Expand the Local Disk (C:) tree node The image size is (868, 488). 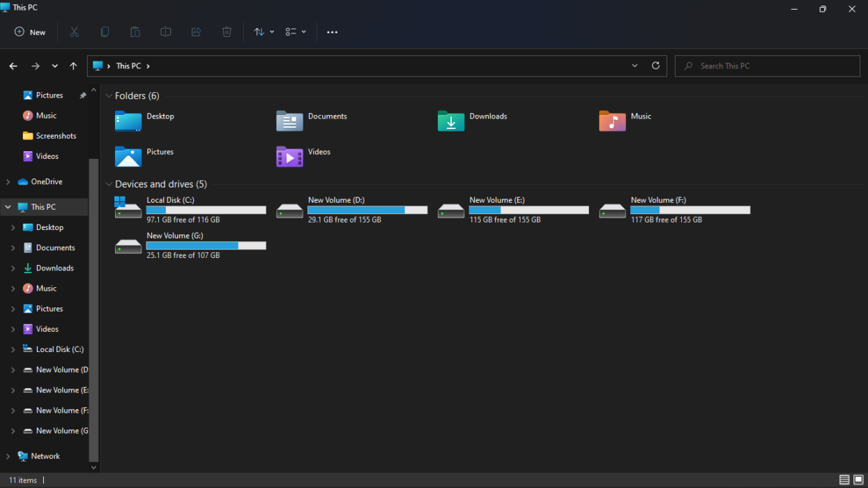click(x=13, y=349)
